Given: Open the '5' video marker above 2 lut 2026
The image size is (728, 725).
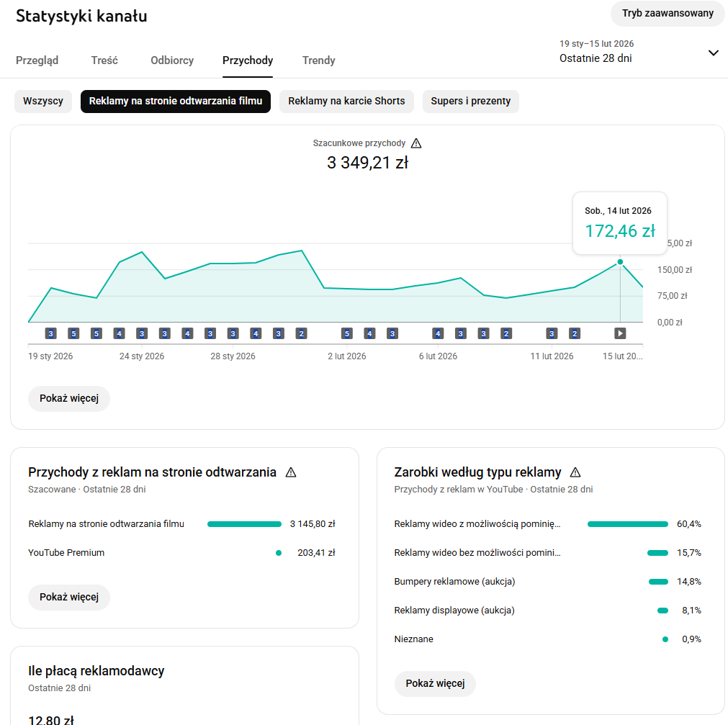Looking at the screenshot, I should click(x=346, y=333).
